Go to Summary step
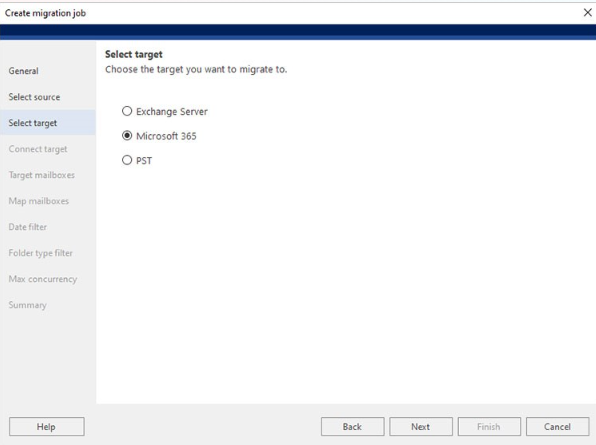 coord(27,305)
